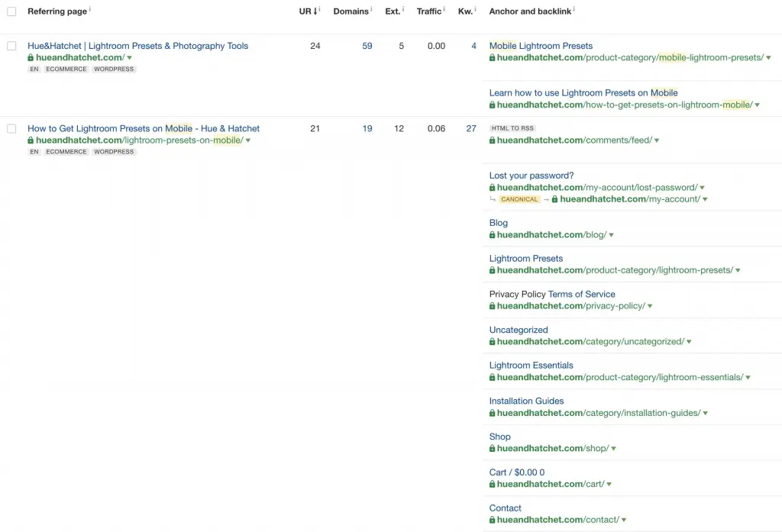This screenshot has width=782, height=532.
Task: Expand dropdown after category/uncategorized URL
Action: [689, 342]
